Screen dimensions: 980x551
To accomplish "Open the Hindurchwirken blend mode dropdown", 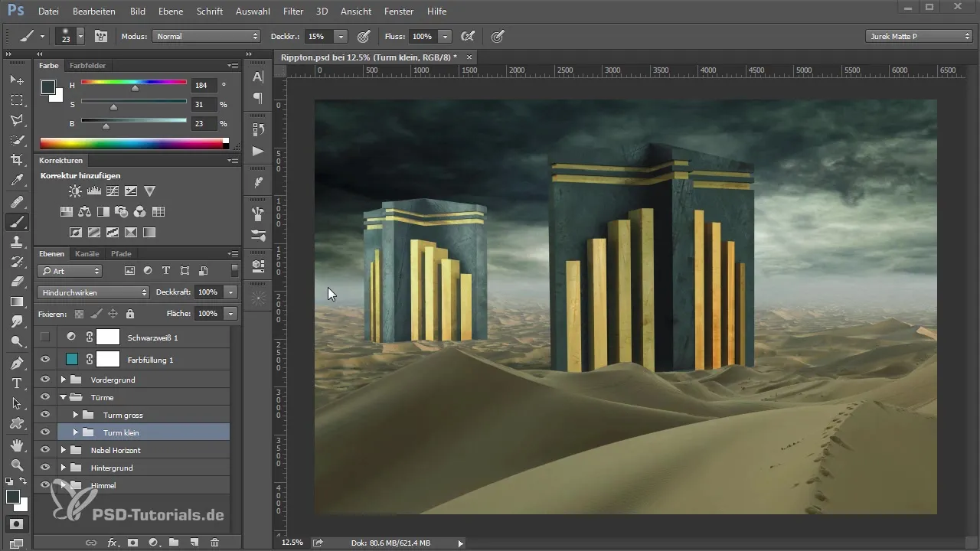I will (93, 292).
